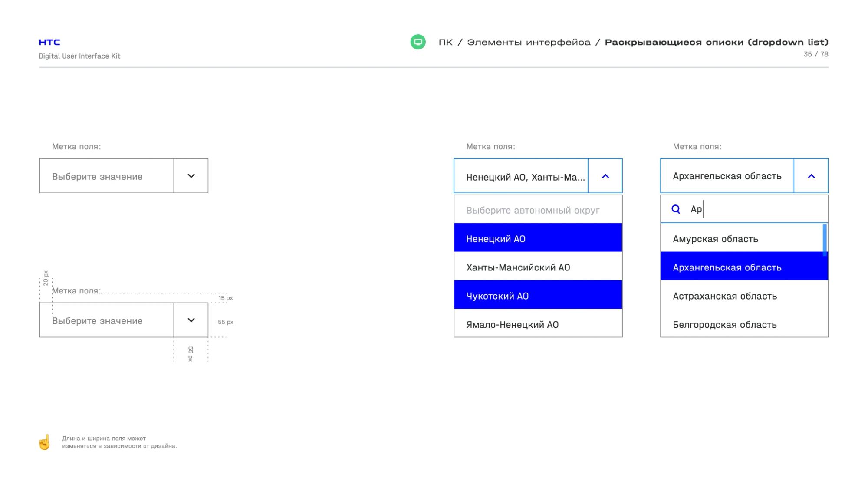Click 'Метка поля:' label above lower-left measured dropdown
The height and width of the screenshot is (488, 868).
(x=76, y=291)
